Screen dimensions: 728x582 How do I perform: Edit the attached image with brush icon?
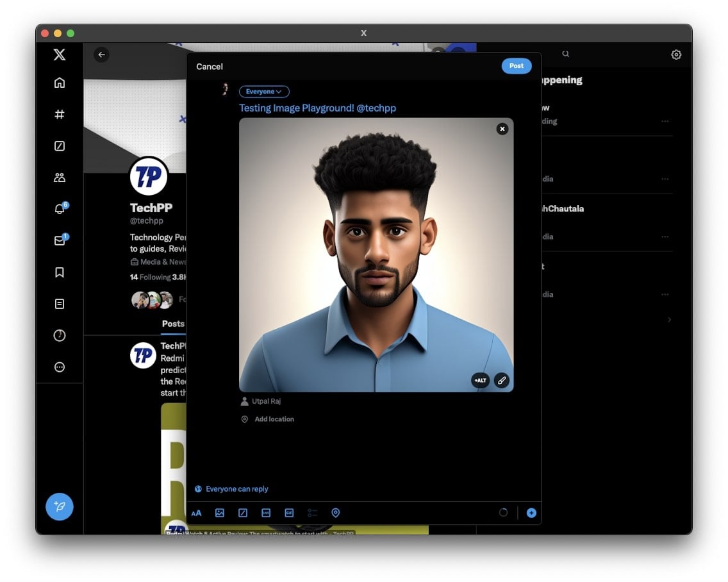coord(502,380)
